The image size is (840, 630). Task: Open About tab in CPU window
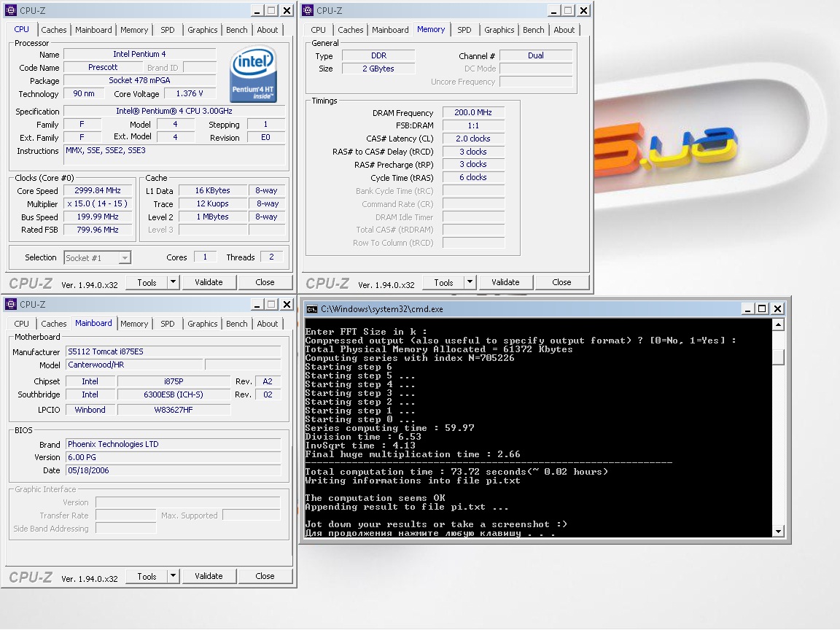(268, 30)
